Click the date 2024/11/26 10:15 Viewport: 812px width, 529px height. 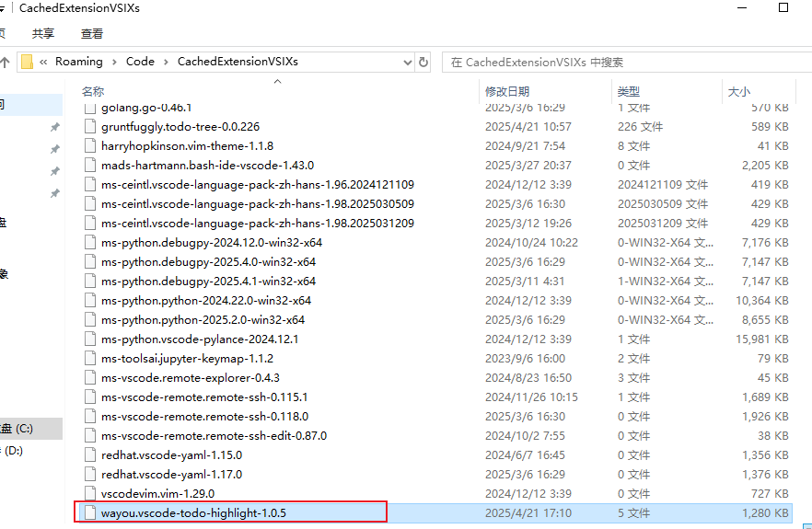pos(531,397)
